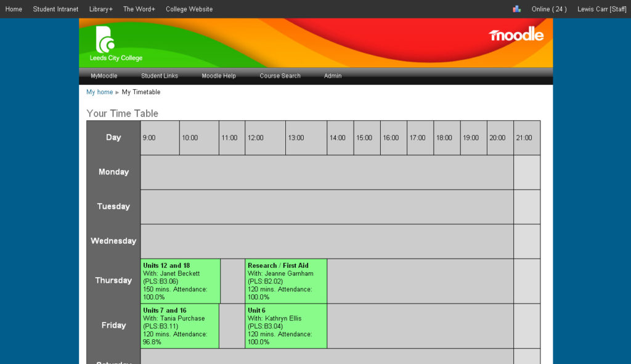This screenshot has width=631, height=364.
Task: Select Home in the top navigation bar
Action: coord(14,9)
